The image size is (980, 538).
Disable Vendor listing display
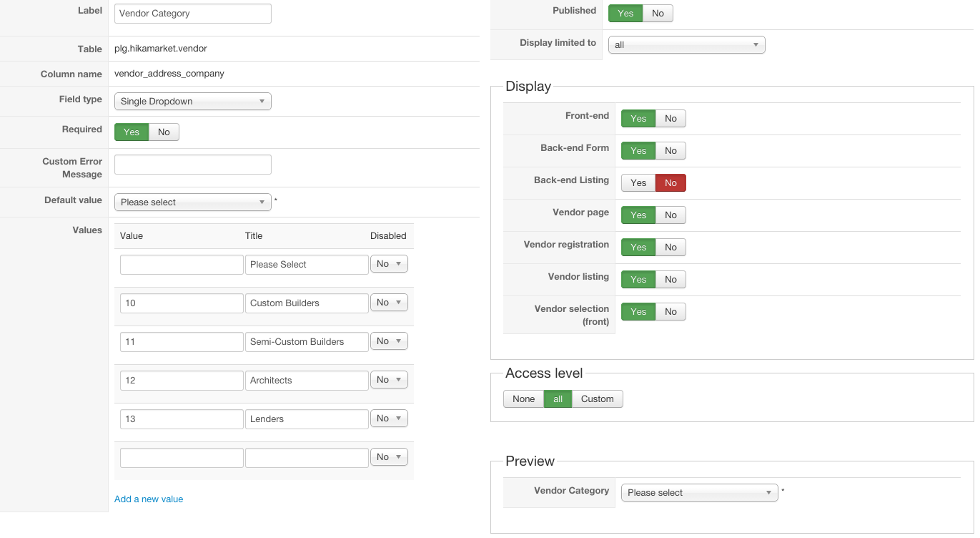click(x=670, y=279)
